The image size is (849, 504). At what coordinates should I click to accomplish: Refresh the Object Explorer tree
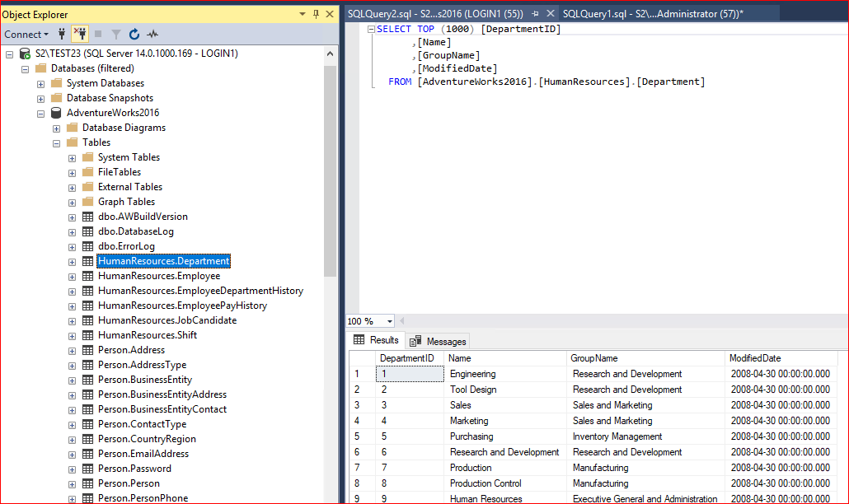point(134,34)
